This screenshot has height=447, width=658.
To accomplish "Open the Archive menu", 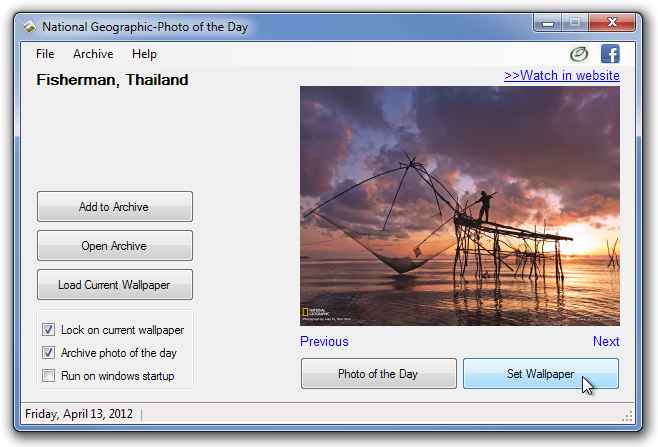I will pyautogui.click(x=93, y=54).
